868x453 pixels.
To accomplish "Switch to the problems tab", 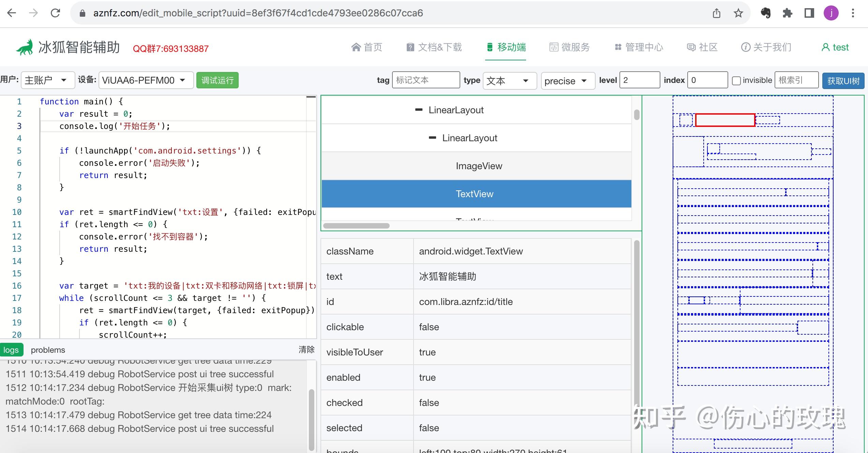I will coord(48,350).
